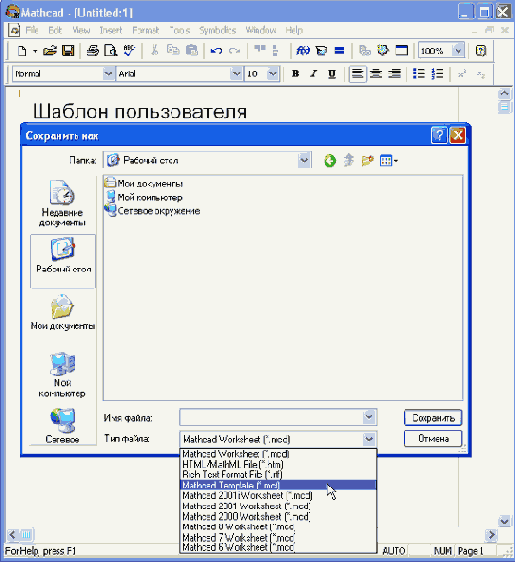Toggle numbered list

(437, 74)
